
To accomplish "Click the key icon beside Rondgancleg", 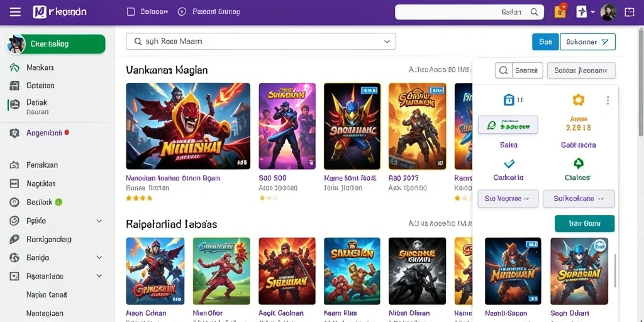I will point(14,239).
